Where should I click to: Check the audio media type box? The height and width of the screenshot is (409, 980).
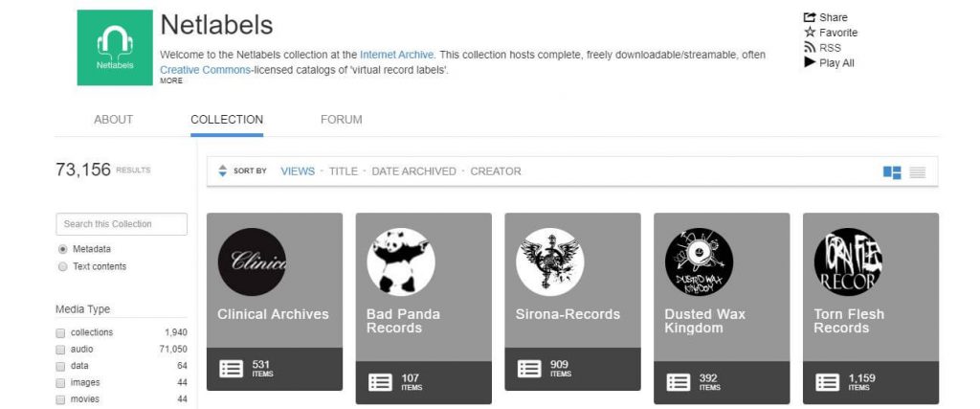(x=60, y=350)
